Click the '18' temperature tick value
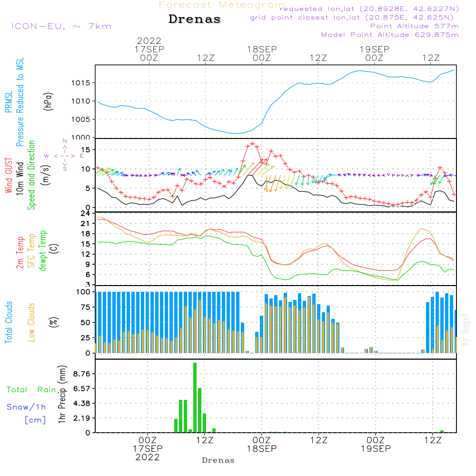Viewport: 476px width, 476px height. [85, 234]
